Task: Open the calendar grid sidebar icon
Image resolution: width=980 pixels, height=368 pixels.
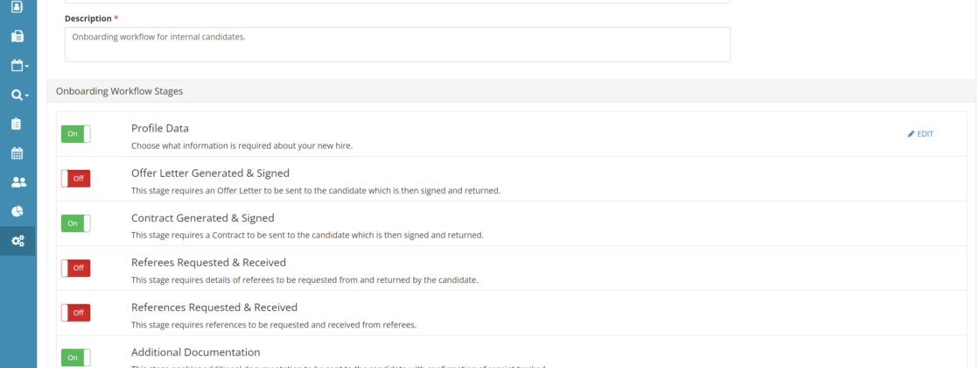Action: 17,153
